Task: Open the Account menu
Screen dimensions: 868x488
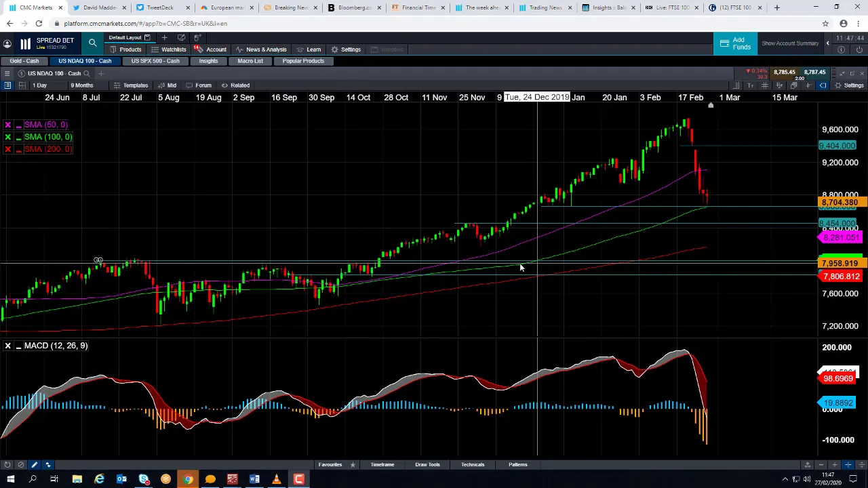Action: click(211, 49)
